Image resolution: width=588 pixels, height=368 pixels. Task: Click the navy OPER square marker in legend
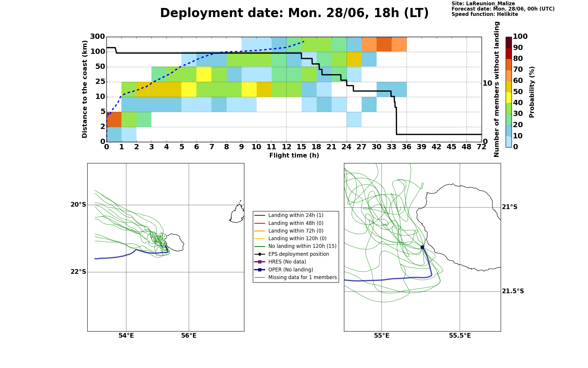click(260, 270)
